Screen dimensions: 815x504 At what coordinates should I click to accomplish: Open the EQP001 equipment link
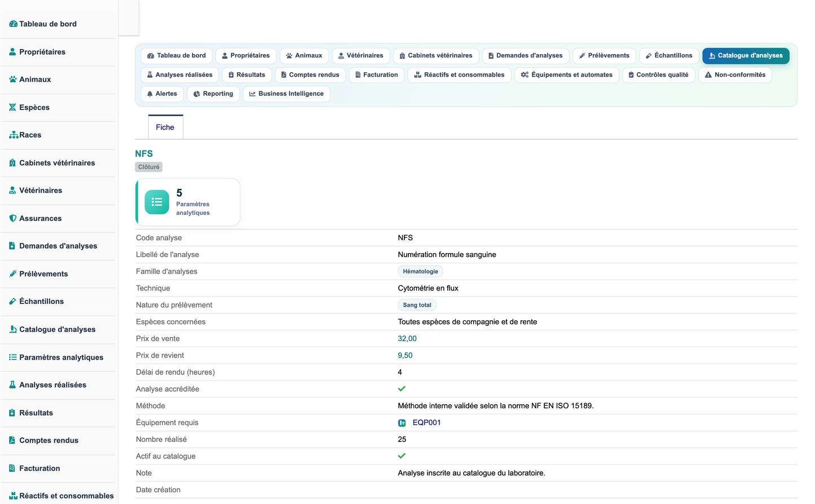point(426,423)
